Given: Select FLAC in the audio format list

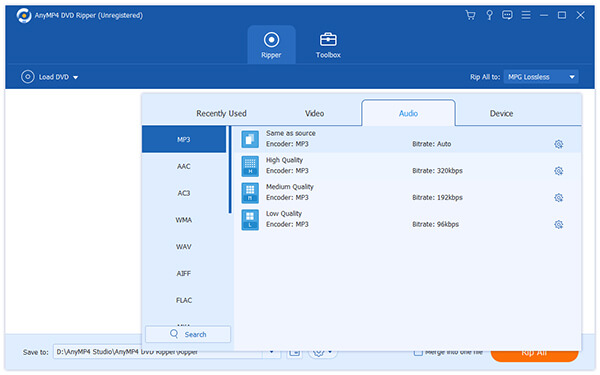Looking at the screenshot, I should click(x=184, y=300).
